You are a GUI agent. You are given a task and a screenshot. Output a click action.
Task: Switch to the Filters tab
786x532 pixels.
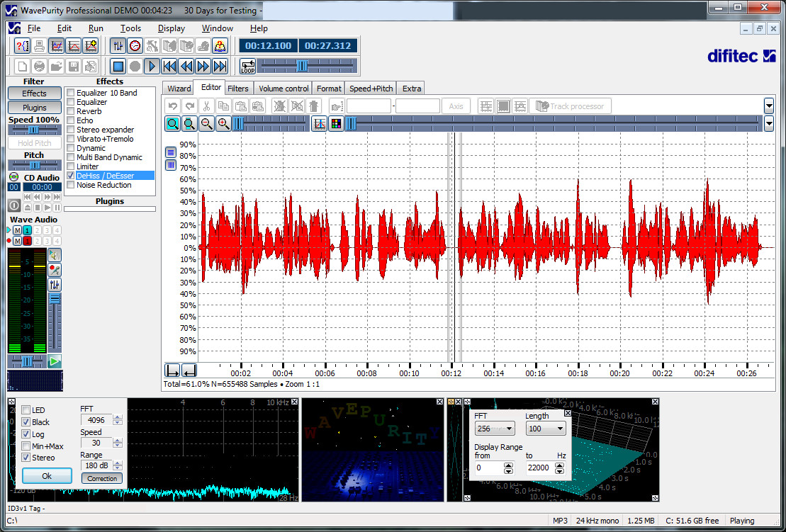tap(238, 89)
